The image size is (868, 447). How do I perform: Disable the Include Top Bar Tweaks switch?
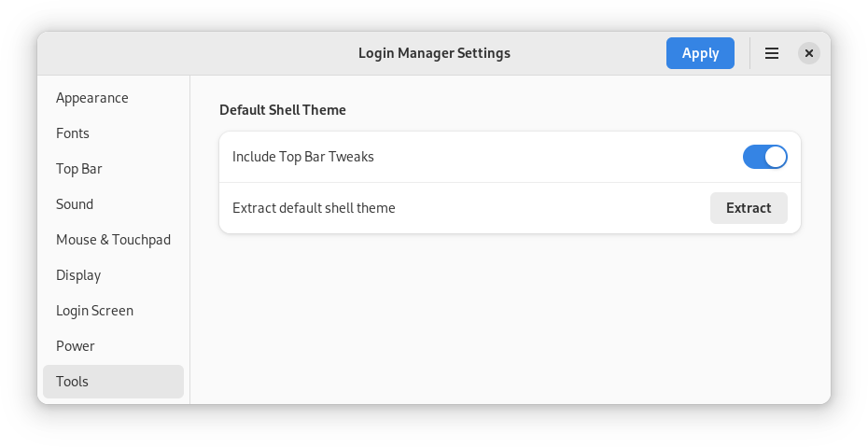click(x=764, y=157)
